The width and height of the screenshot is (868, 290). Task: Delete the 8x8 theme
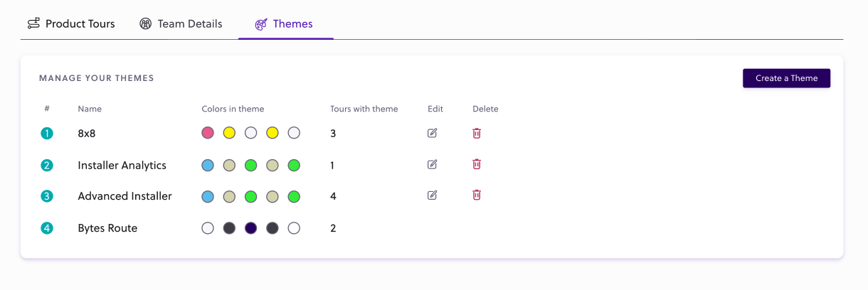[x=477, y=133]
